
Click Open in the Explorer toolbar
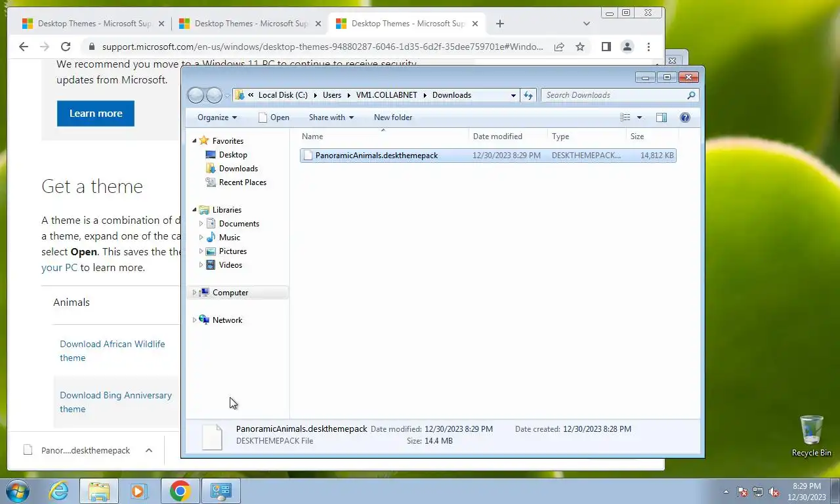coord(274,117)
